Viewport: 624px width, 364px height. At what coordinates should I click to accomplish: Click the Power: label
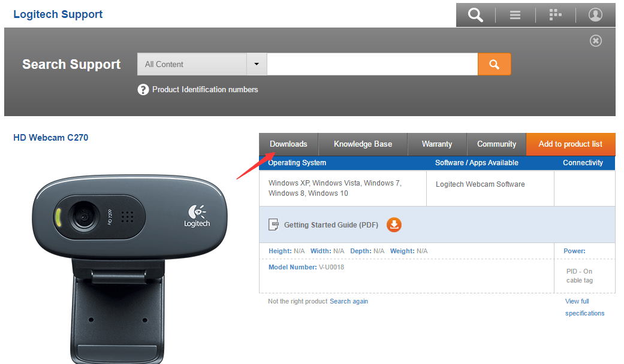[x=574, y=251]
